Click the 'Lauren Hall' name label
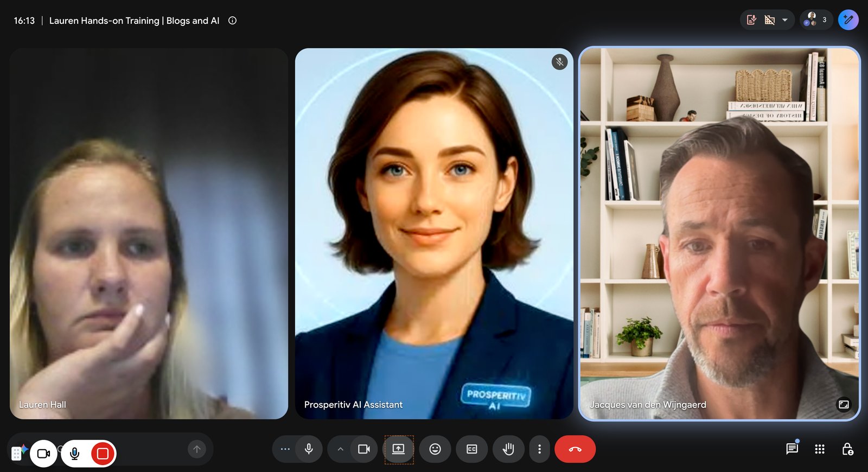The image size is (868, 472). coord(42,405)
